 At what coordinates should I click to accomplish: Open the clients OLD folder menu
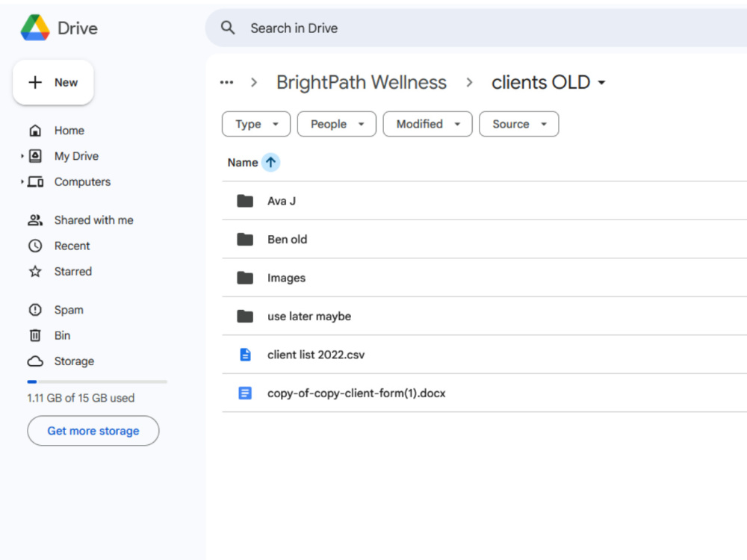[601, 83]
